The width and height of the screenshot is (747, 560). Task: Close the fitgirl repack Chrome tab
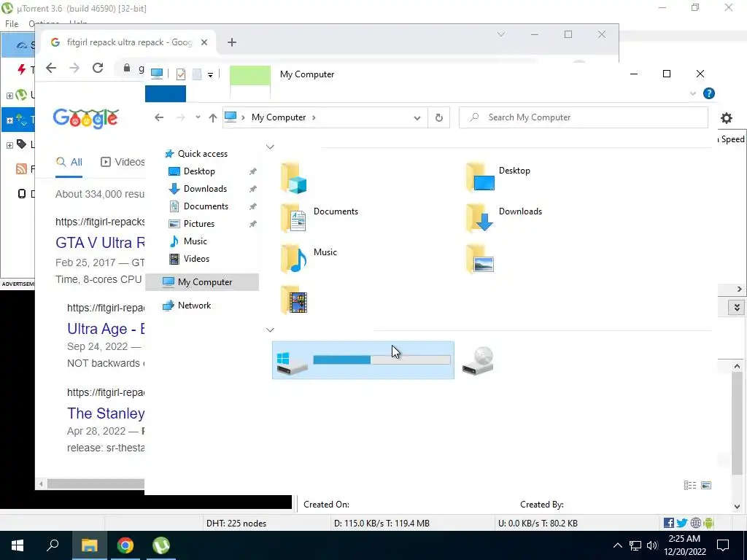pos(204,42)
